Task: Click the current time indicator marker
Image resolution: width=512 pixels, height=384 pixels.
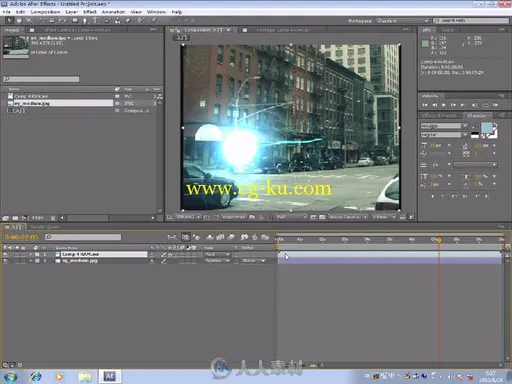Action: (x=439, y=240)
